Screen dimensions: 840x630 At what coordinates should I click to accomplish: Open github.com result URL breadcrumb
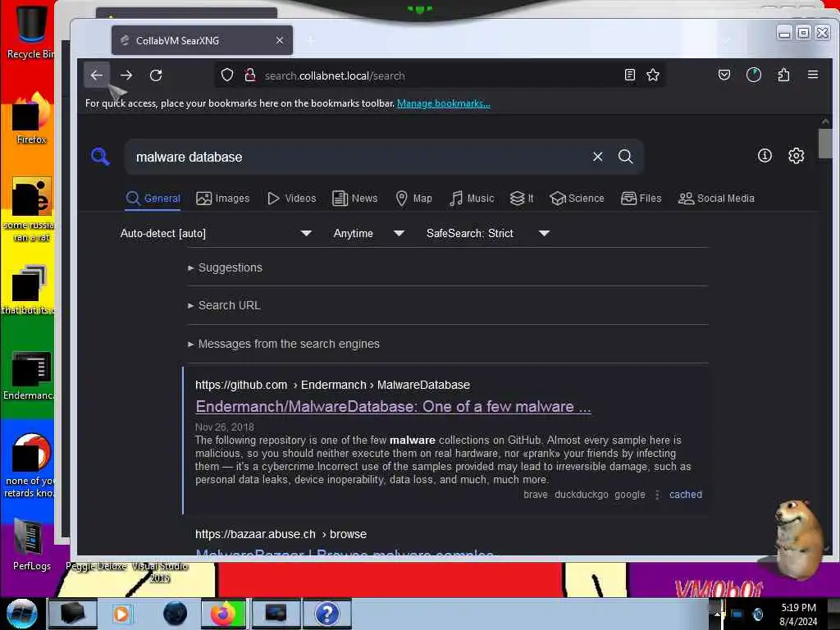pyautogui.click(x=332, y=385)
